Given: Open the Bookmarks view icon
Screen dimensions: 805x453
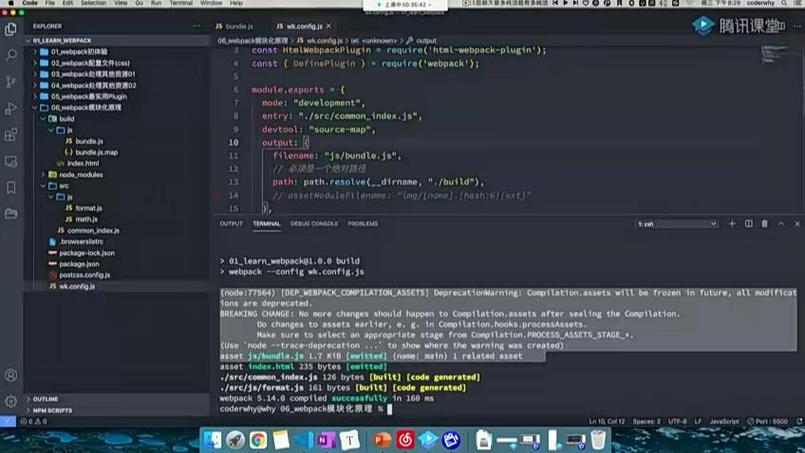Looking at the screenshot, I should tap(11, 187).
